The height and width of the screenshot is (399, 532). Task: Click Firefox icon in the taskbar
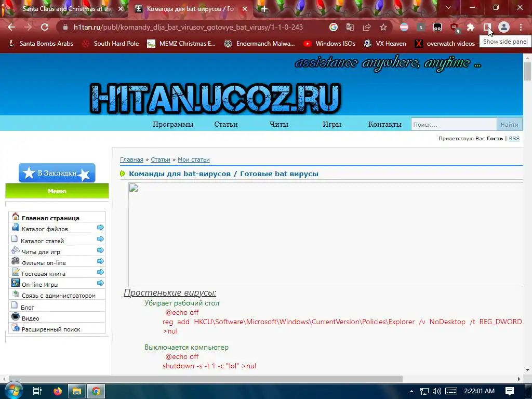(58, 391)
